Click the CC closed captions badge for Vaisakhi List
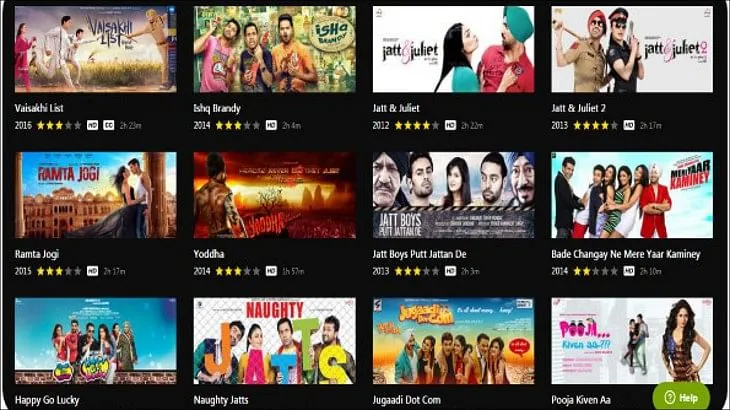 pyautogui.click(x=108, y=125)
